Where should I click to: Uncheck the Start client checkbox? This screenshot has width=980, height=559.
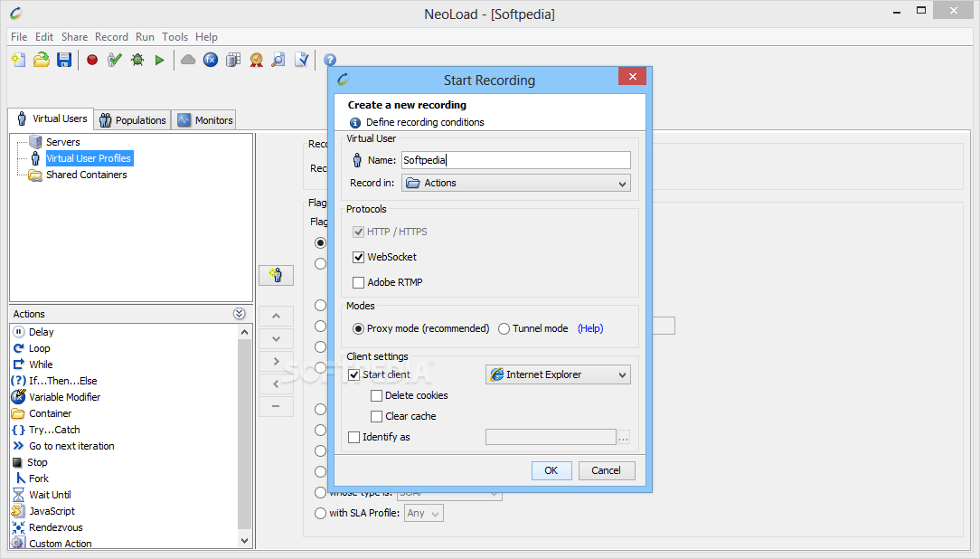354,374
